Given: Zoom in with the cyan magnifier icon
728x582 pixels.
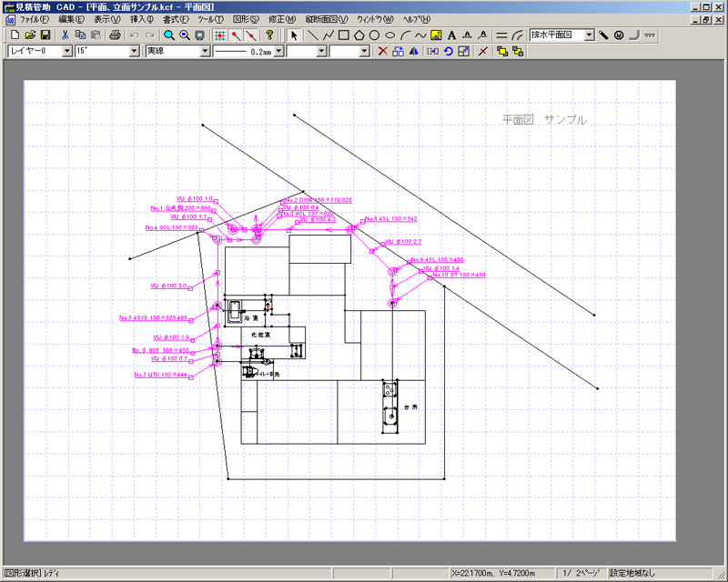Looking at the screenshot, I should click(x=169, y=35).
